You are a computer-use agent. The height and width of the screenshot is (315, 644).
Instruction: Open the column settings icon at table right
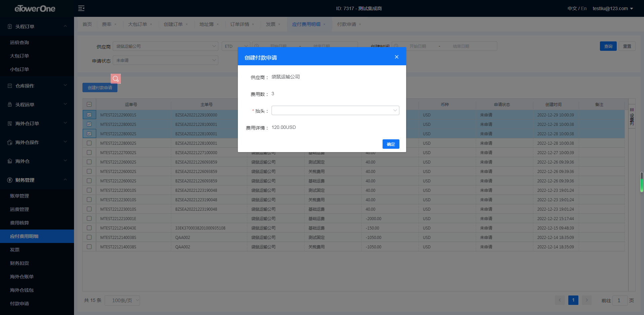[x=632, y=116]
